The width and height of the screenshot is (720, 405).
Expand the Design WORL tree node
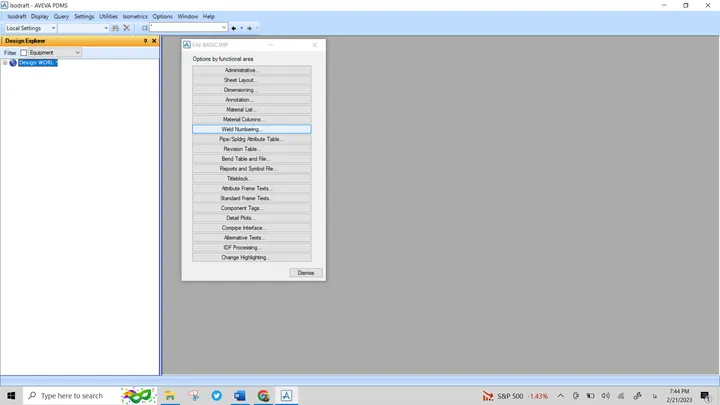(5, 62)
